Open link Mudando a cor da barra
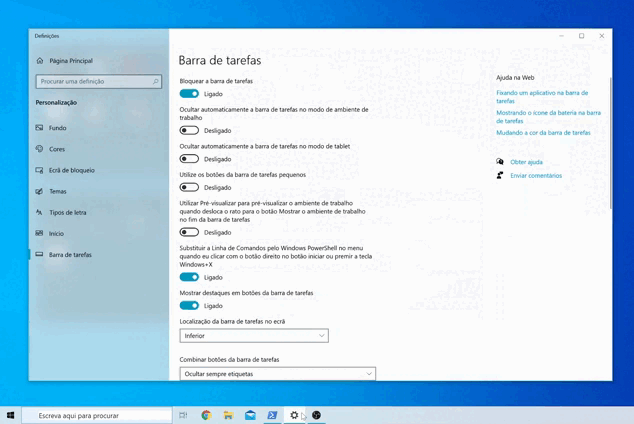Image resolution: width=634 pixels, height=424 pixels. tap(543, 133)
